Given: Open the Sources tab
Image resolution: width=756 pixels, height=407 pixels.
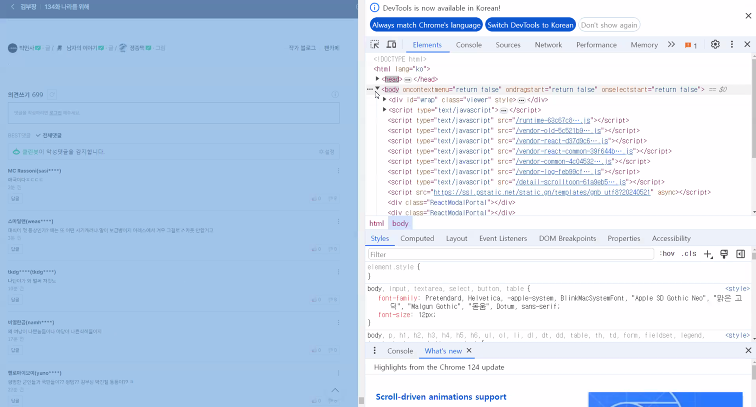Looking at the screenshot, I should 508,45.
